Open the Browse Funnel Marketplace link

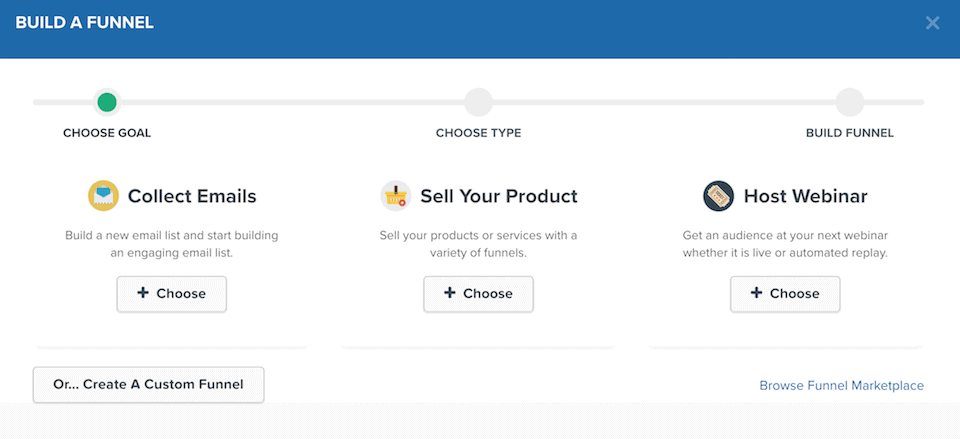tap(841, 386)
